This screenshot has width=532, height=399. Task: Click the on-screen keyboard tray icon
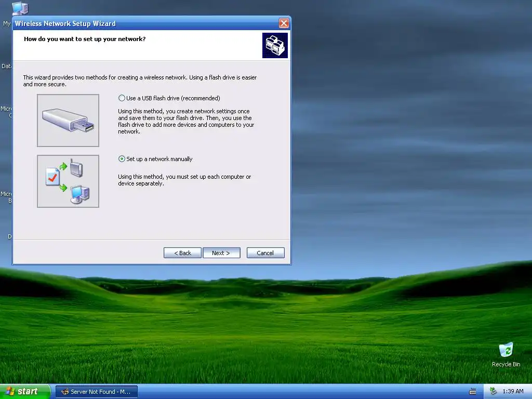point(472,392)
